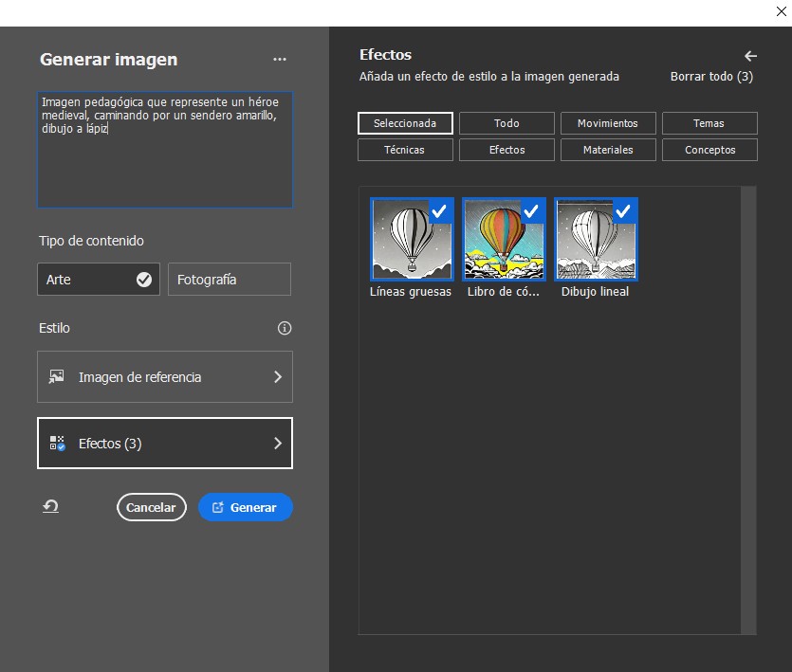This screenshot has width=792, height=672.
Task: Open the Movimientos effects tab
Action: click(607, 123)
